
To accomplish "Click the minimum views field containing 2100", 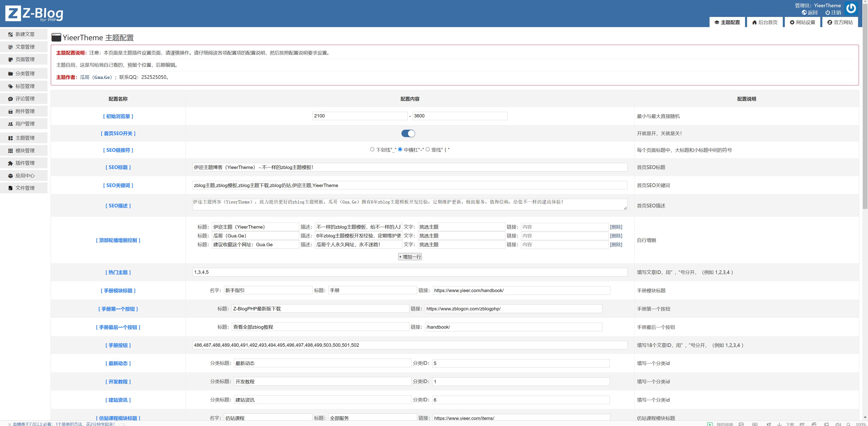I will pos(360,116).
